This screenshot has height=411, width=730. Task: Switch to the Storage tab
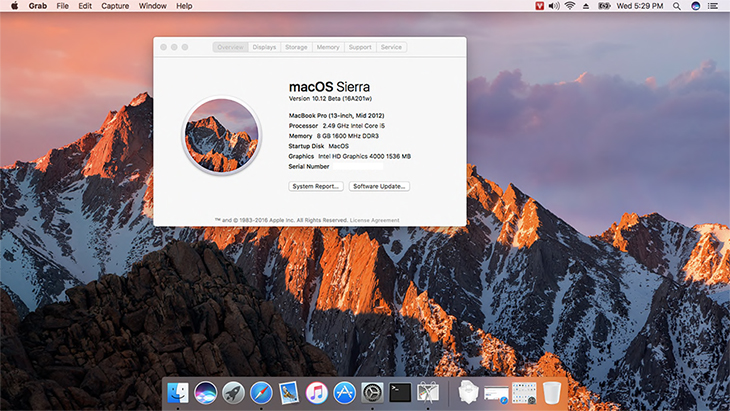[296, 47]
